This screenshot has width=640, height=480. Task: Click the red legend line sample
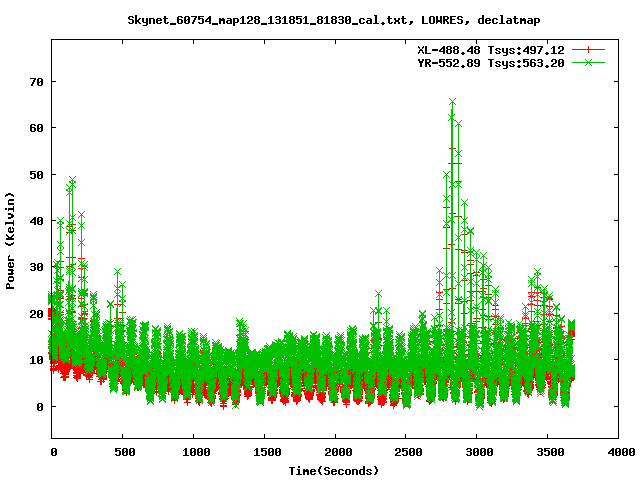[x=588, y=50]
